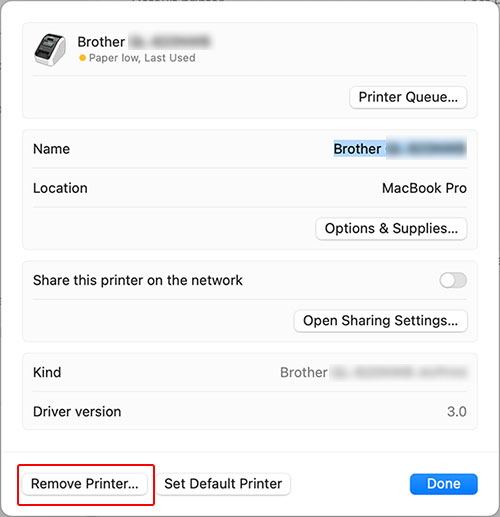Screen dimensions: 500x517
Task: Click the Kind row label
Action: coord(47,372)
